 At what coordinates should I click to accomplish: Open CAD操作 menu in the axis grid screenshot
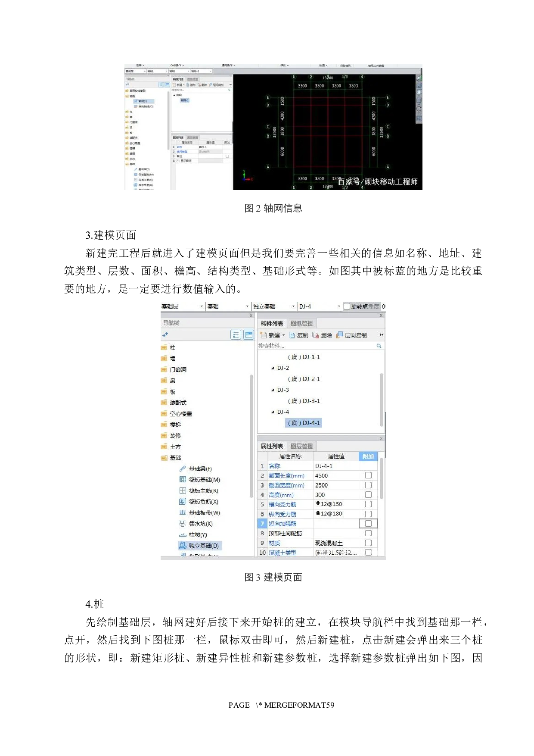click(177, 66)
